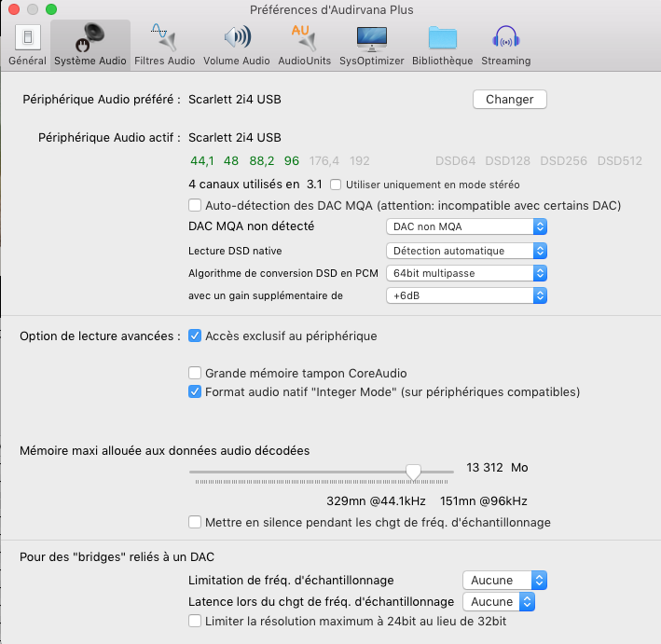Open Lecture DSD native Détection automatique dropdown
The image size is (661, 644).
coord(467,251)
